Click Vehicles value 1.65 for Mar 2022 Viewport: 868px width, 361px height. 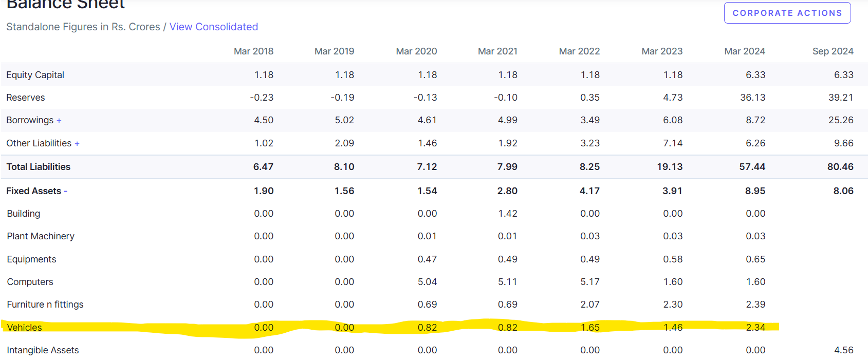point(590,328)
